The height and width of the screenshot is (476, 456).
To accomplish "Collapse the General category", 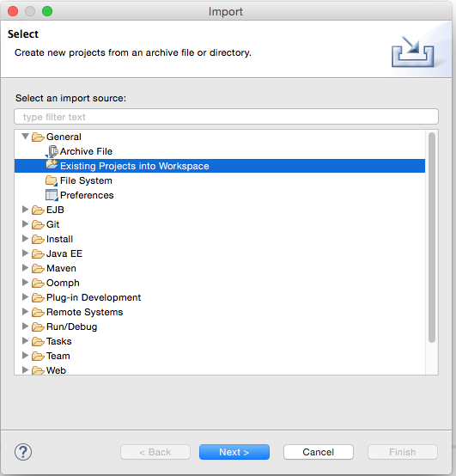I will click(26, 137).
